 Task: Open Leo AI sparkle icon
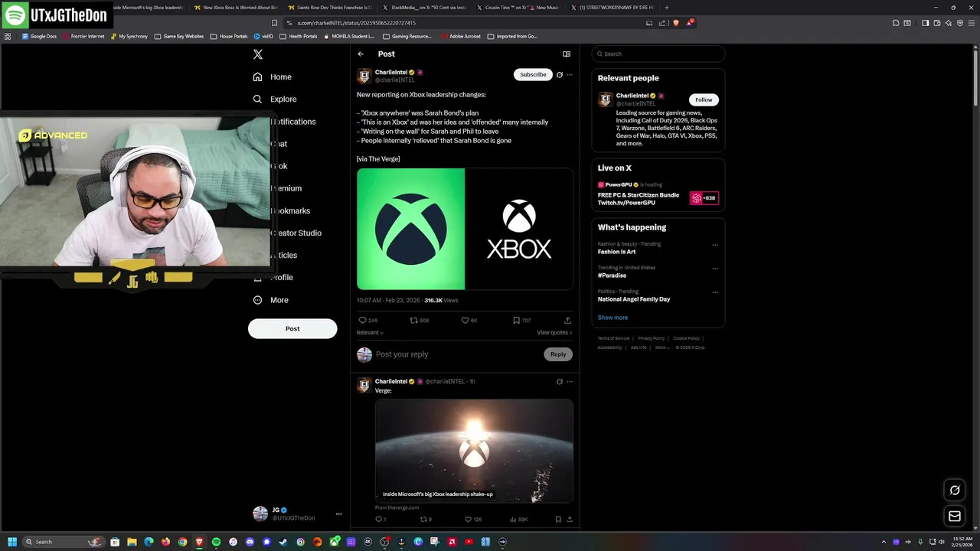click(x=949, y=23)
